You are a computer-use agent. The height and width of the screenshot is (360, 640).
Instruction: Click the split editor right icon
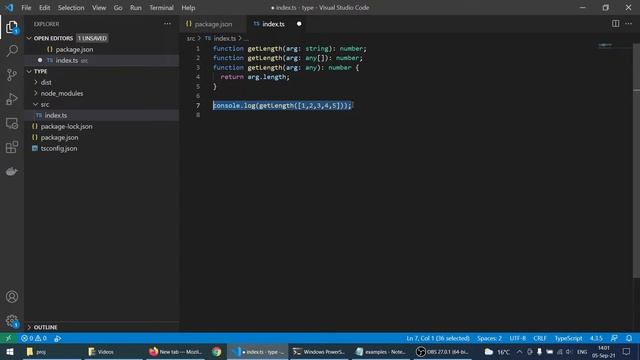(615, 24)
